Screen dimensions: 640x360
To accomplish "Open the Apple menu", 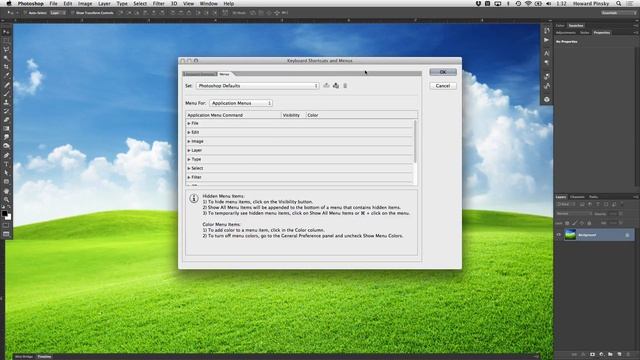I will click(x=9, y=4).
